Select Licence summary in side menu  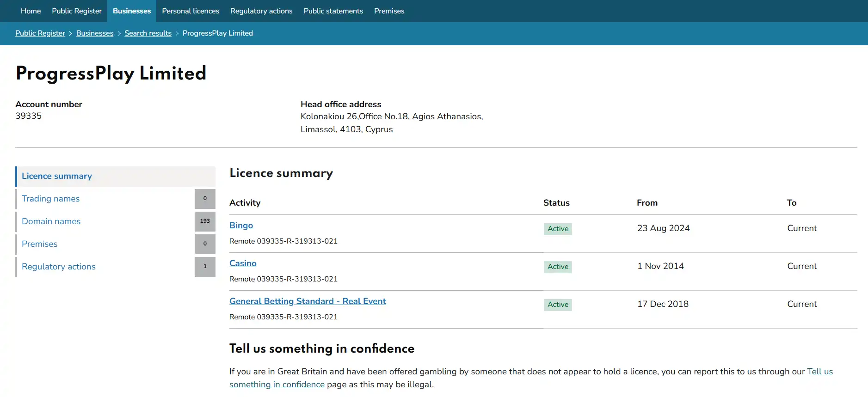(116, 176)
